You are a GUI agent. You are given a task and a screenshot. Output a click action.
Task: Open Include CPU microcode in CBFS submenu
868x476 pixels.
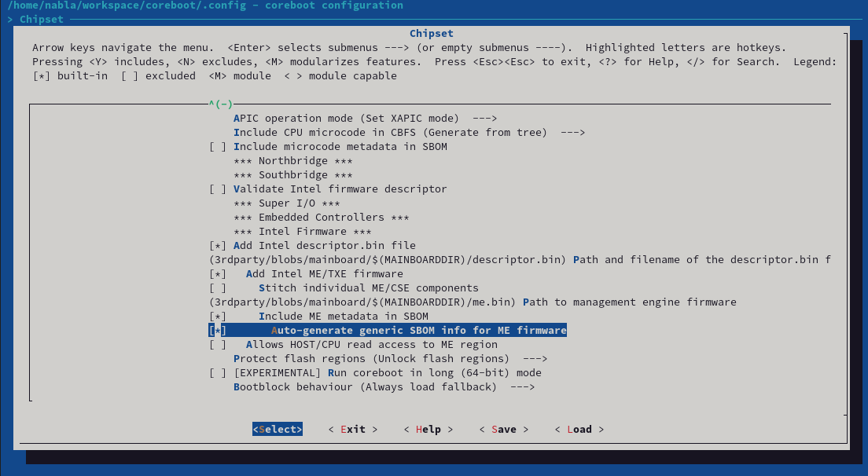409,132
